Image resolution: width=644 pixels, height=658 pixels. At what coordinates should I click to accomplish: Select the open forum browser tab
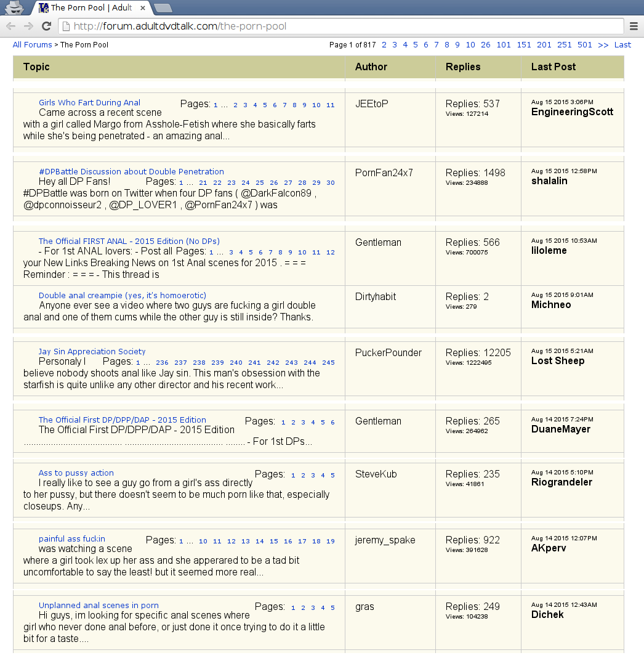point(91,7)
